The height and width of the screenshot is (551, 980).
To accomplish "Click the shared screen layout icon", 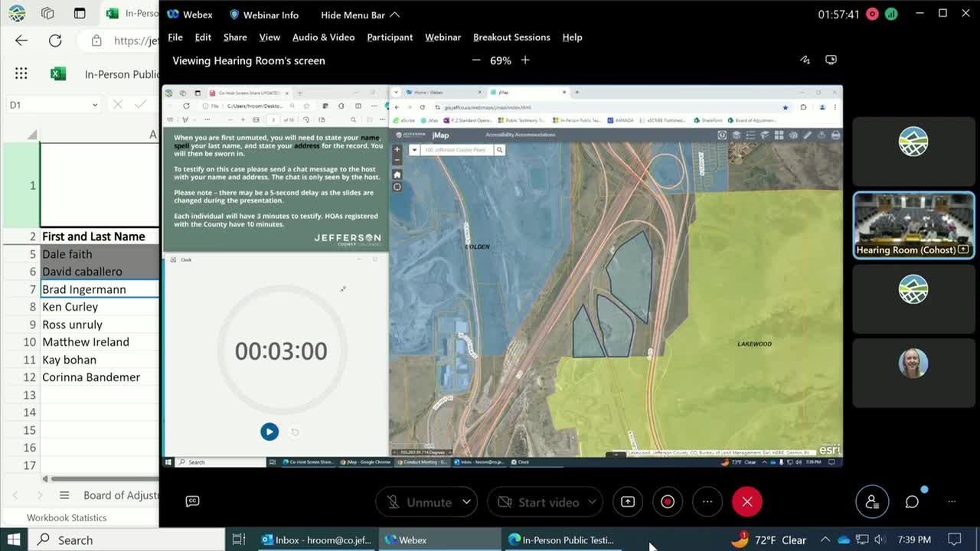I will (831, 60).
